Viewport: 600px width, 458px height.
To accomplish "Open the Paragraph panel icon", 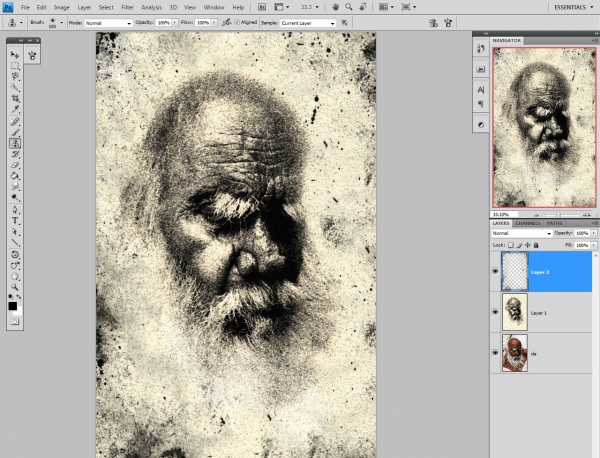I will (x=481, y=104).
